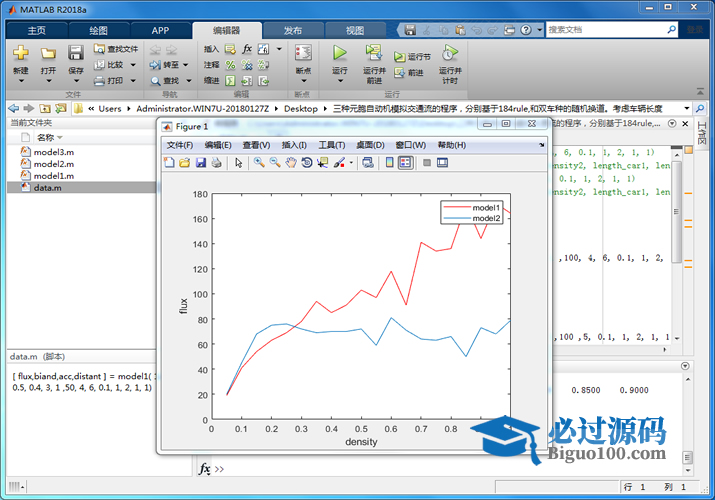Toggle the insert legend icon
Image resolution: width=715 pixels, height=500 pixels.
tap(405, 162)
